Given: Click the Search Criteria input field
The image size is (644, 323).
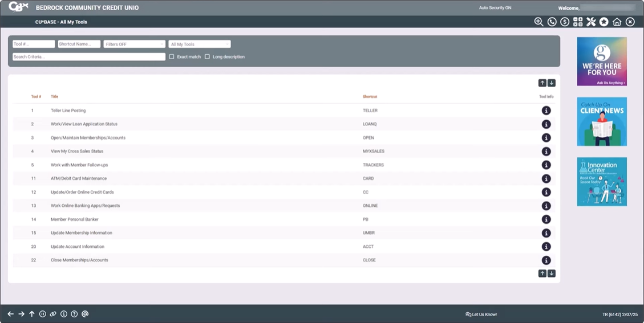Looking at the screenshot, I should point(89,56).
